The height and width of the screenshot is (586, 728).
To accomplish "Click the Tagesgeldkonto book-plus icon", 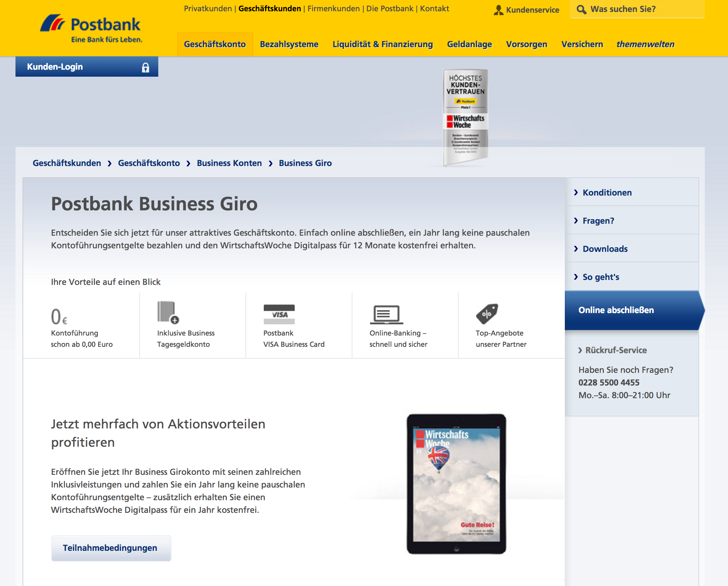I will [x=168, y=312].
